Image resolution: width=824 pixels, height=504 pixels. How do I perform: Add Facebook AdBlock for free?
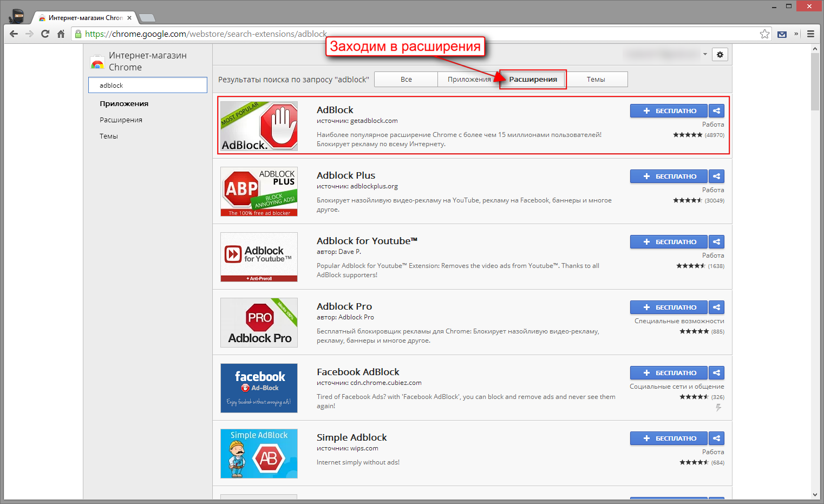pyautogui.click(x=669, y=372)
